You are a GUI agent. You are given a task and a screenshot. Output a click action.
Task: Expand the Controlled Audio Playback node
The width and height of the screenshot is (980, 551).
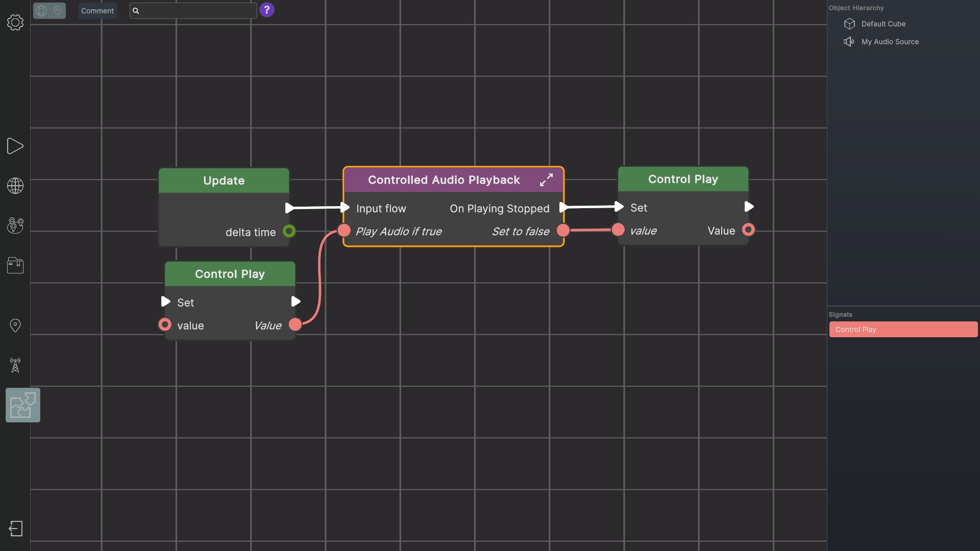[546, 180]
